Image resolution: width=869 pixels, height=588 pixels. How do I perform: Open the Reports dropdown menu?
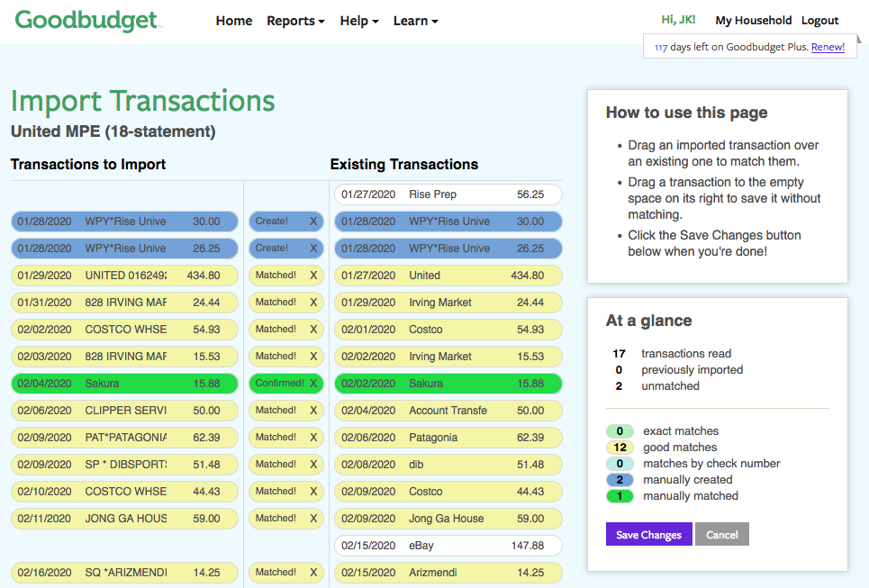click(x=295, y=21)
